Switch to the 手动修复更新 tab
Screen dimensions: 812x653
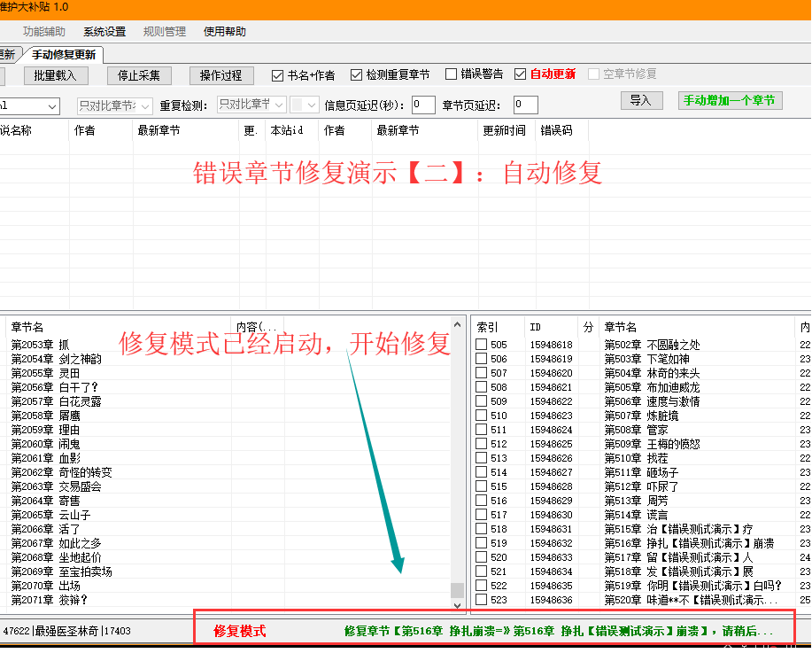65,55
